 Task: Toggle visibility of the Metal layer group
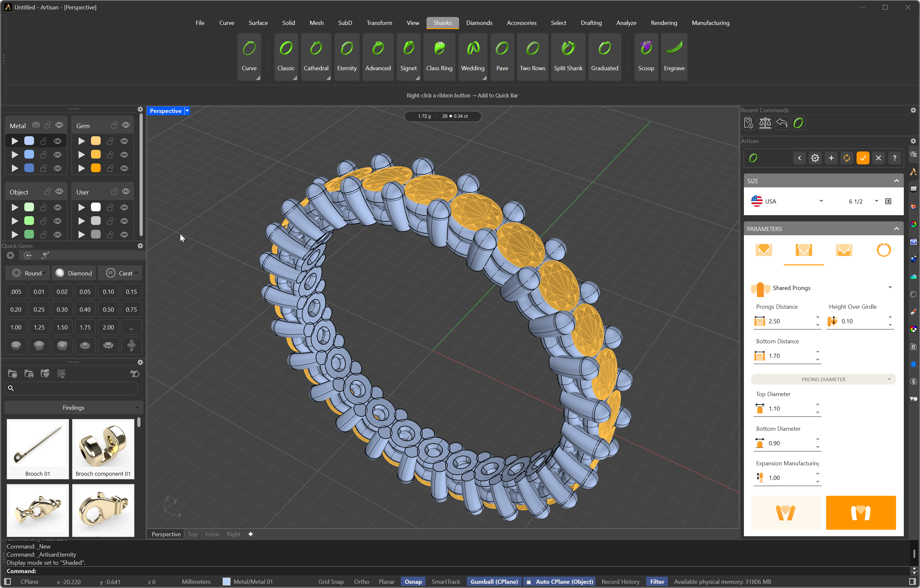pyautogui.click(x=59, y=125)
